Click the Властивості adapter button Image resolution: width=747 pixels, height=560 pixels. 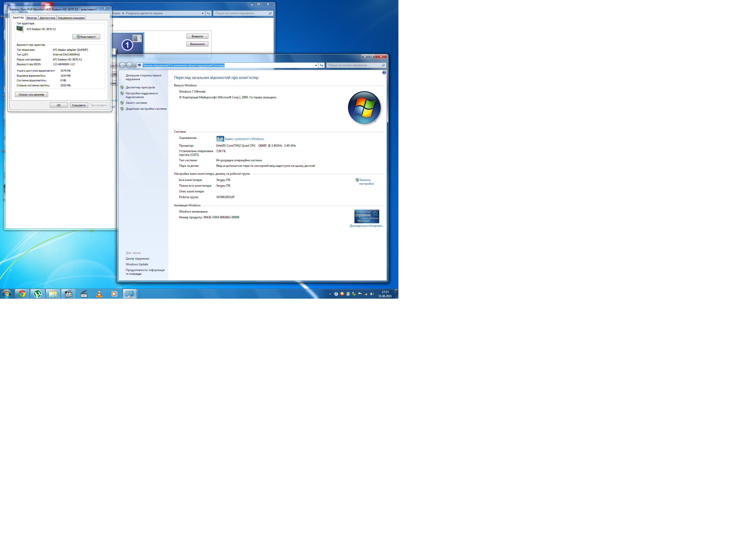click(x=86, y=37)
